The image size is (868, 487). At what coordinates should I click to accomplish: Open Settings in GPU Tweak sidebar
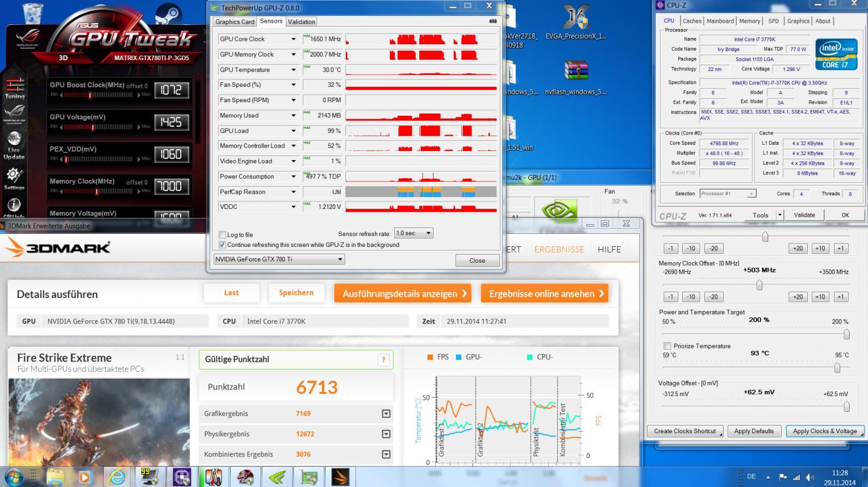pyautogui.click(x=14, y=178)
